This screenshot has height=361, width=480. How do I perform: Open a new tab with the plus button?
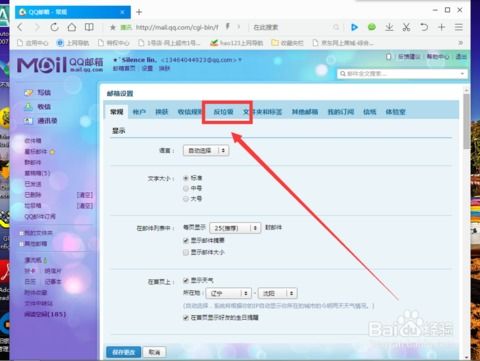point(139,12)
